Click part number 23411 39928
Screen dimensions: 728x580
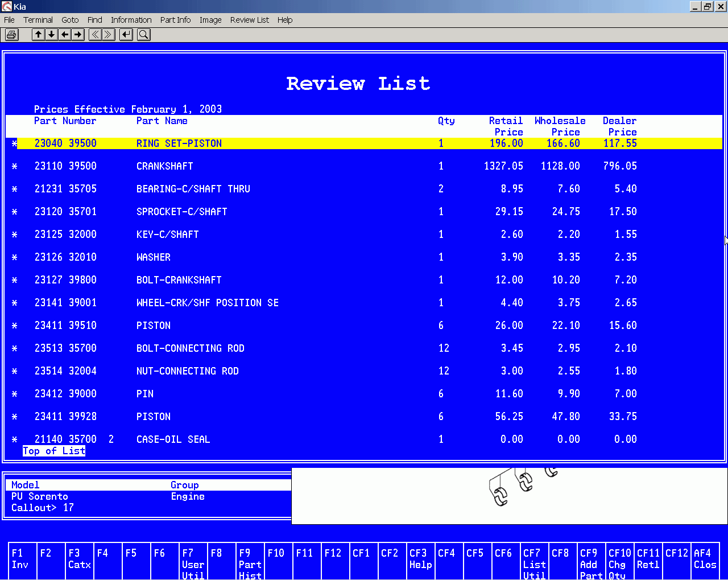[x=65, y=417]
